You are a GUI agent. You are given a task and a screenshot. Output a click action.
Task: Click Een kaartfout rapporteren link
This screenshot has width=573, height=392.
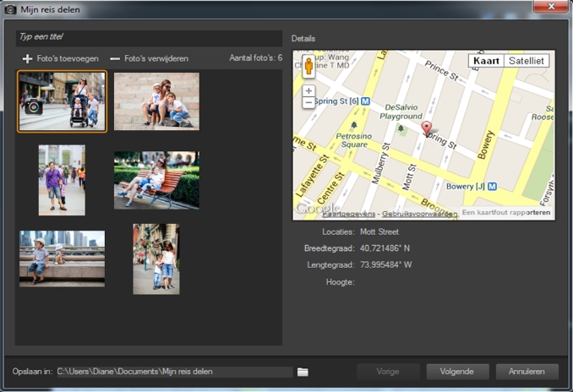point(505,214)
